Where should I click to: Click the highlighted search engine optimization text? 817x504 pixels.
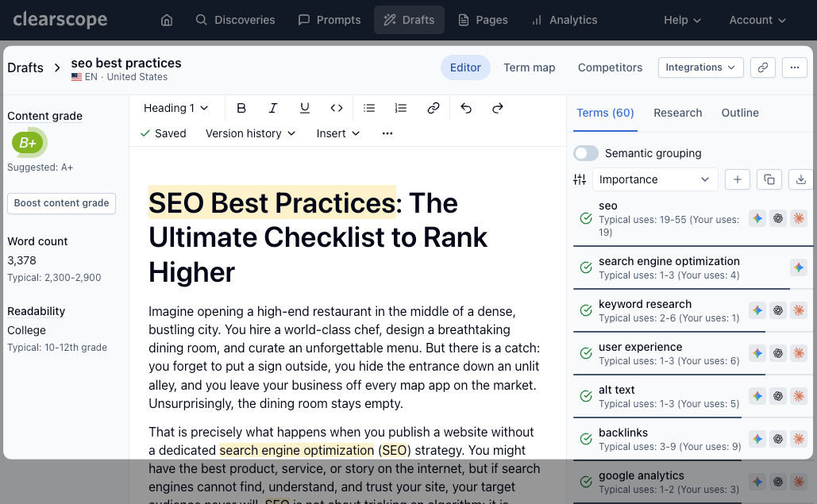coord(296,450)
